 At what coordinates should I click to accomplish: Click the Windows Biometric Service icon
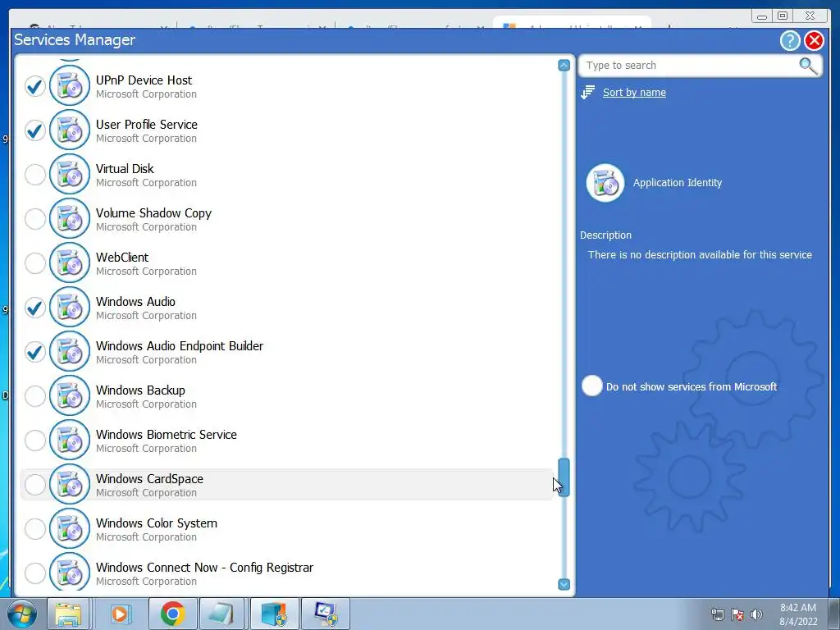coord(70,440)
